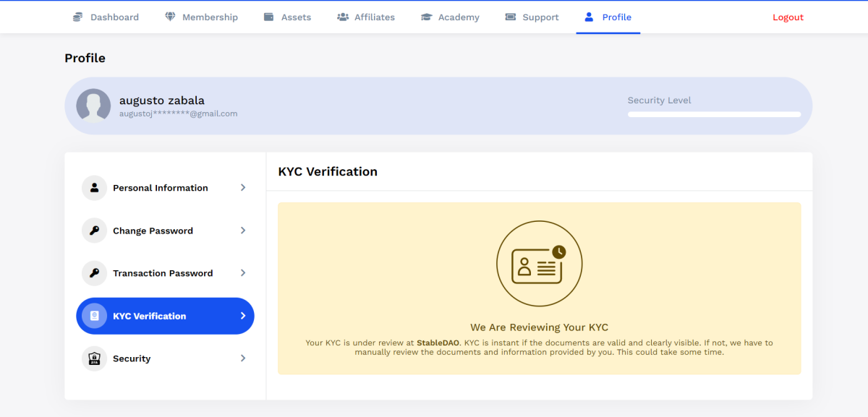Click the KYC Verification panel heading
The height and width of the screenshot is (417, 868).
328,171
